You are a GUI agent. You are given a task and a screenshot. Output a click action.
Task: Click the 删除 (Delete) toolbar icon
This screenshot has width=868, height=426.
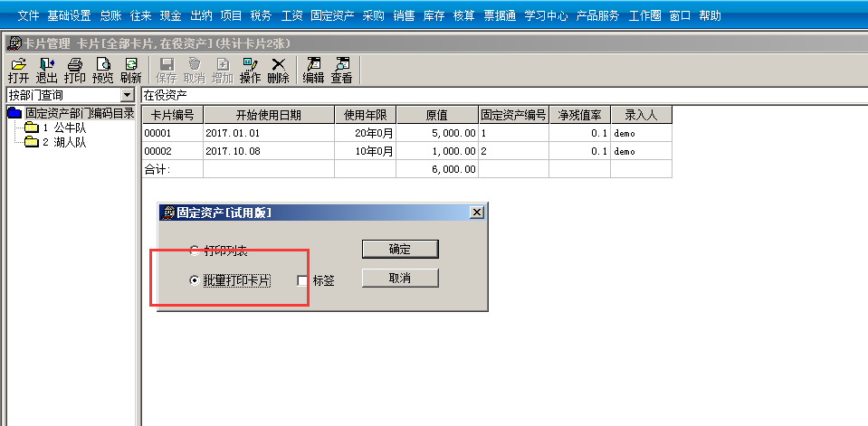tap(279, 71)
